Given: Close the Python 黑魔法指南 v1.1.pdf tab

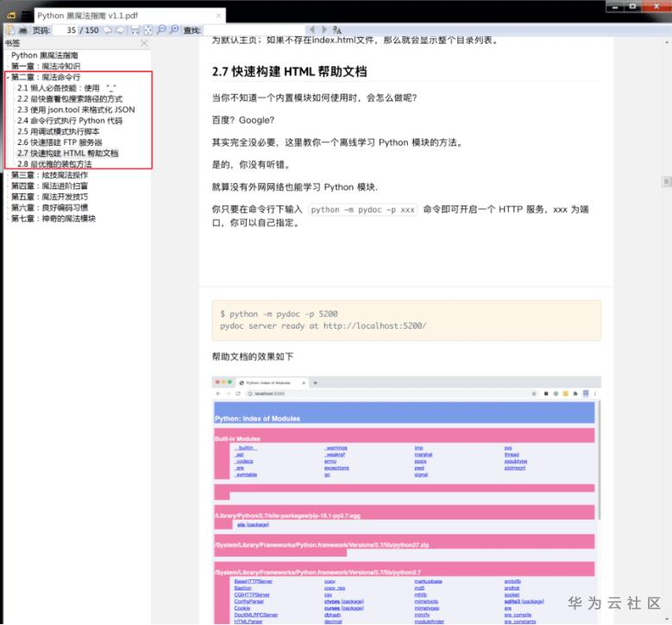Looking at the screenshot, I should tap(218, 16).
